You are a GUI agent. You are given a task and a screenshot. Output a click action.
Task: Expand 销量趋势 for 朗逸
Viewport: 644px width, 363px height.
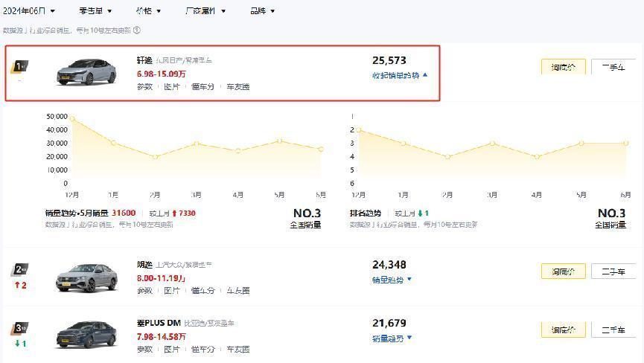392,280
